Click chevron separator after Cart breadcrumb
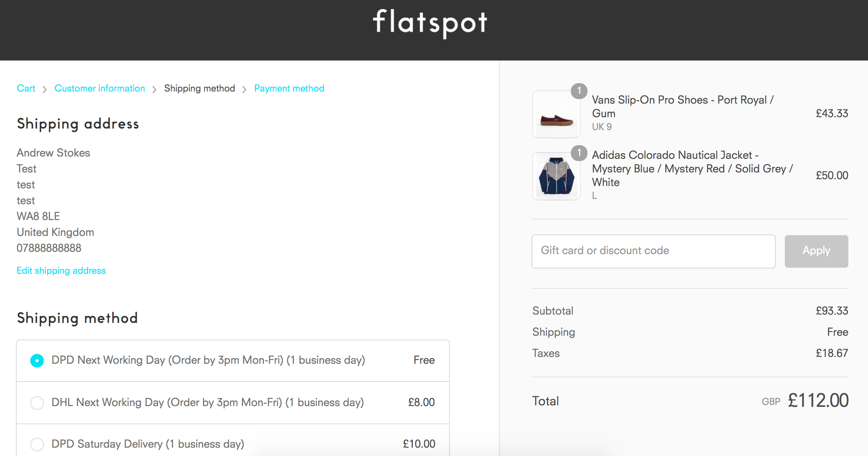This screenshot has width=868, height=456. point(45,89)
